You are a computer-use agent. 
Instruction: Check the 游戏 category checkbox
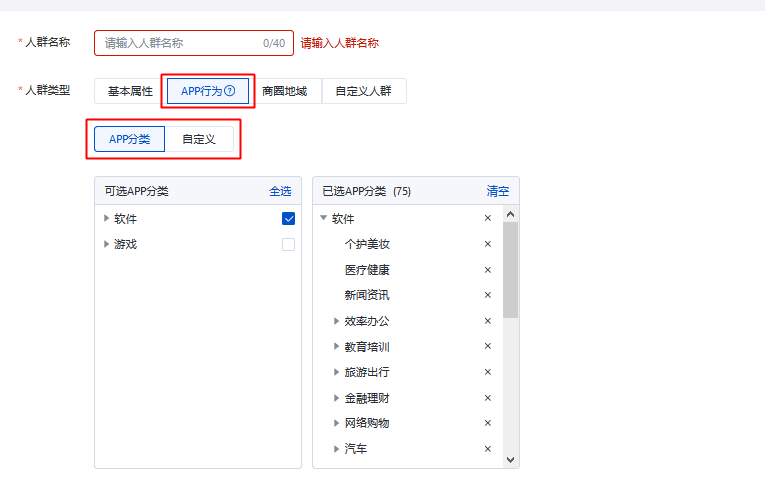[x=288, y=244]
